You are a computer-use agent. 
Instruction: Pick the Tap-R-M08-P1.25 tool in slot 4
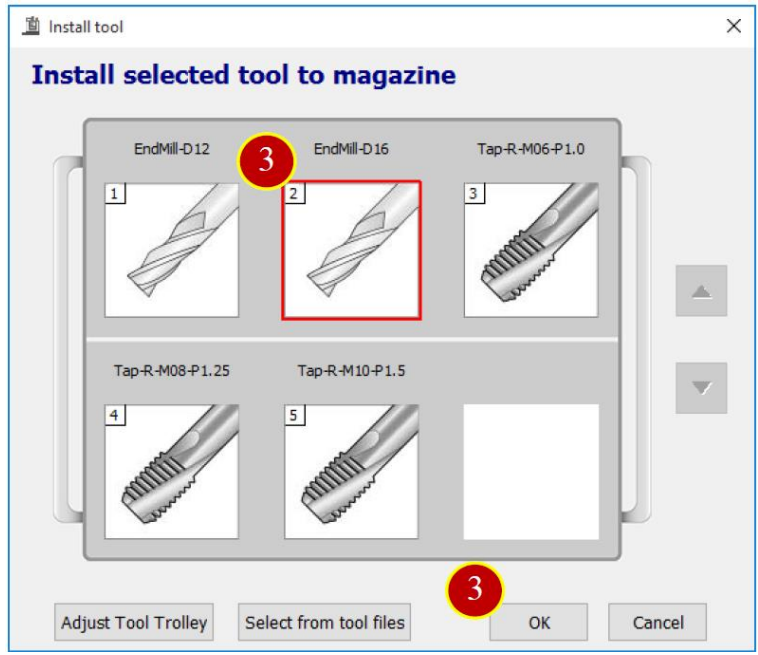click(172, 471)
